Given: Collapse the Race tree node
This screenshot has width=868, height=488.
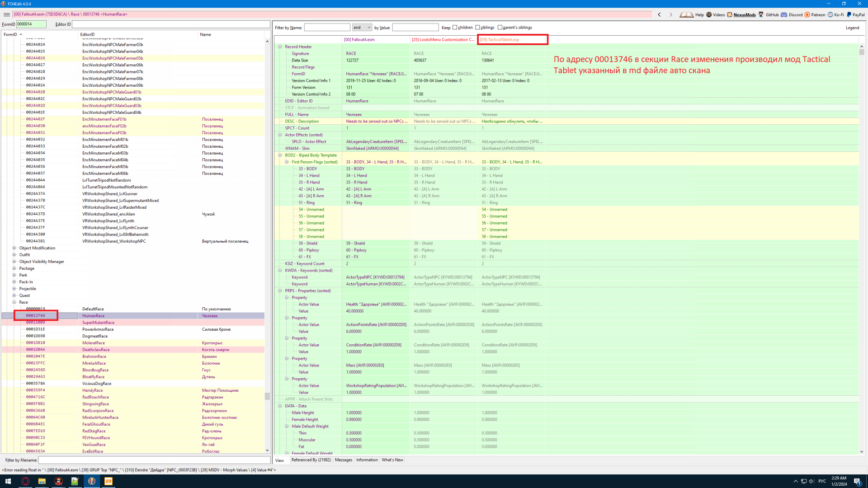Looking at the screenshot, I should [14, 302].
